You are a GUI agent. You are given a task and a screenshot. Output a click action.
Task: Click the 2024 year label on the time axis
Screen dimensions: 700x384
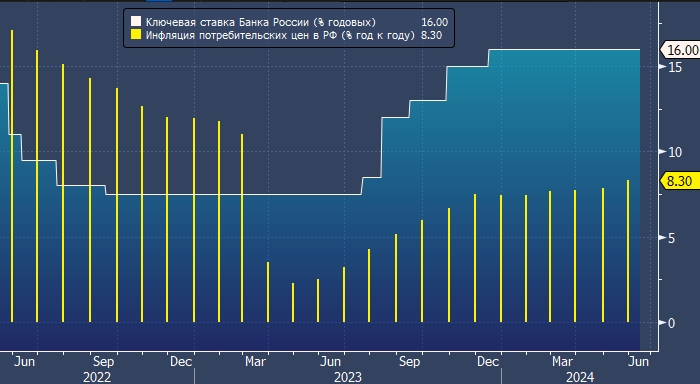pos(580,377)
